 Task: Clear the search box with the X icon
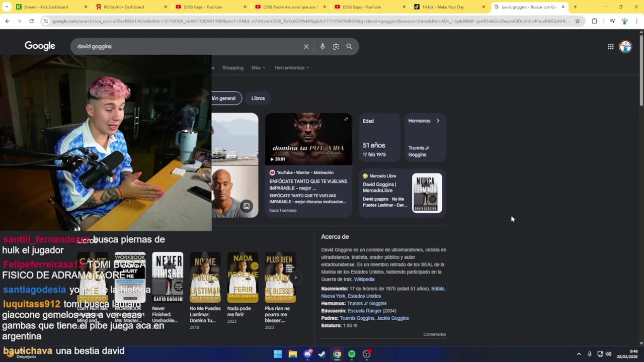click(306, 46)
